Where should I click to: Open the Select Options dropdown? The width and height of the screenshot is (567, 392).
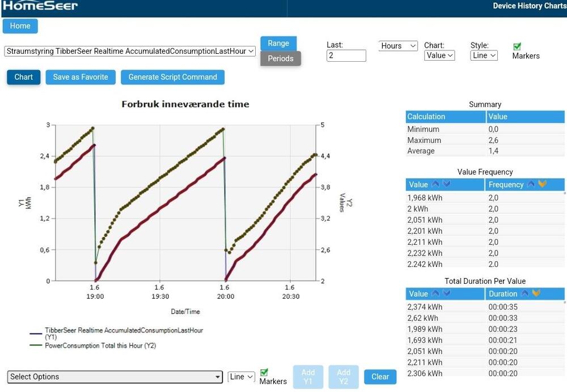[x=115, y=377]
